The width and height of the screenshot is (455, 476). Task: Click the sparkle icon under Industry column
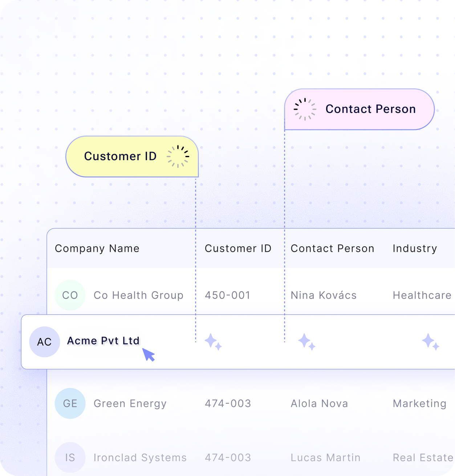(431, 342)
